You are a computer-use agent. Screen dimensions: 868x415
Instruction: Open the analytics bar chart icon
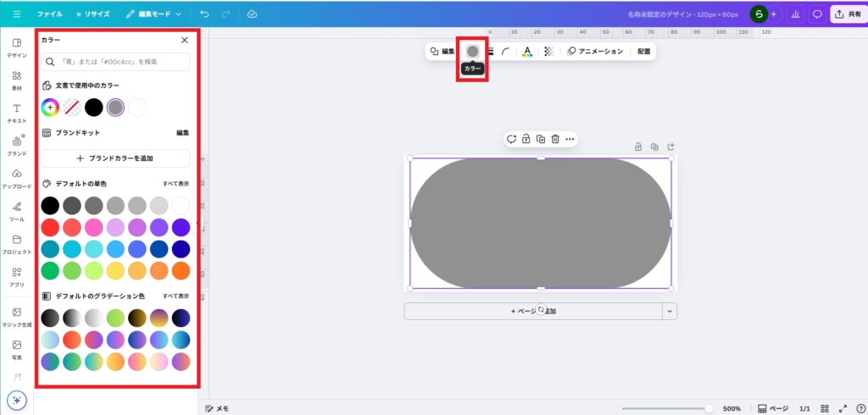coord(795,14)
